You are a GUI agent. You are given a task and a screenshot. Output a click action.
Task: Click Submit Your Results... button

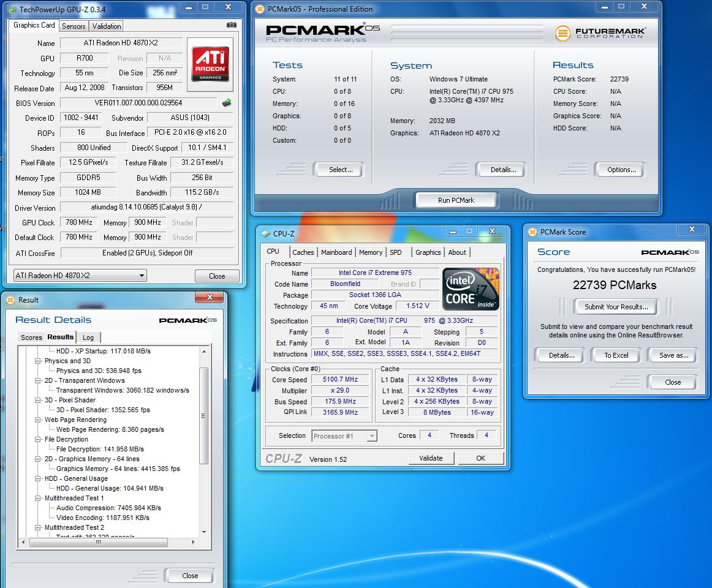pos(616,307)
